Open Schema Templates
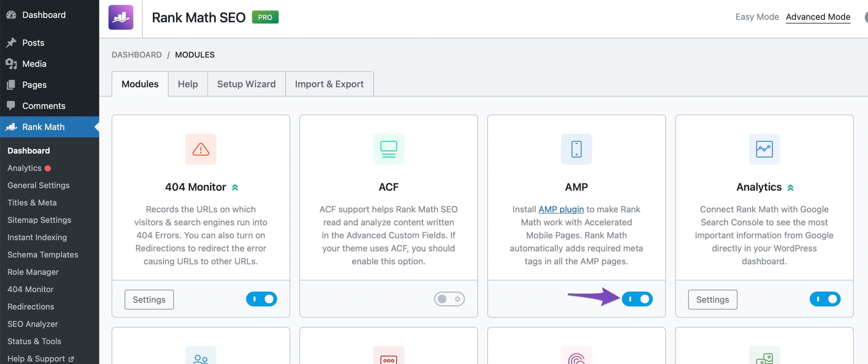Screen dimensions: 868x364 (43, 255)
